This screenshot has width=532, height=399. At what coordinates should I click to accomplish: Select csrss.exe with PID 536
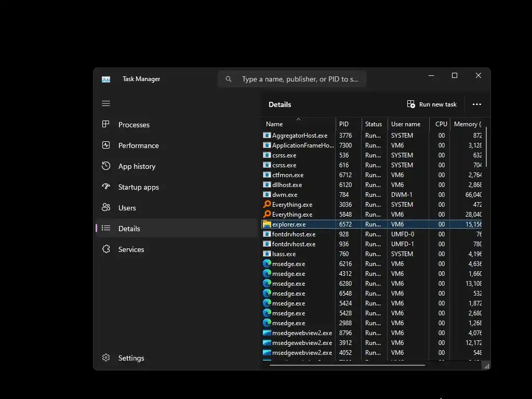pyautogui.click(x=284, y=155)
